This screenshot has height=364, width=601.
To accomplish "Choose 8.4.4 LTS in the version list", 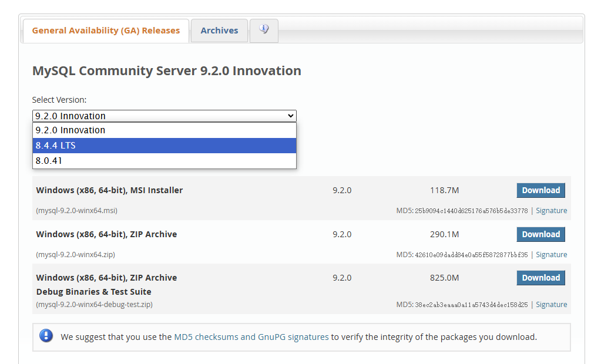I will 164,146.
